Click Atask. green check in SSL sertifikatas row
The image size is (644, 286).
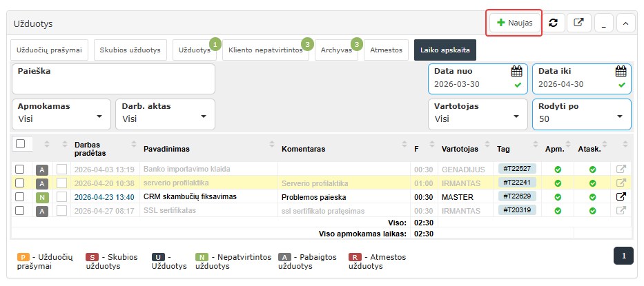point(592,211)
